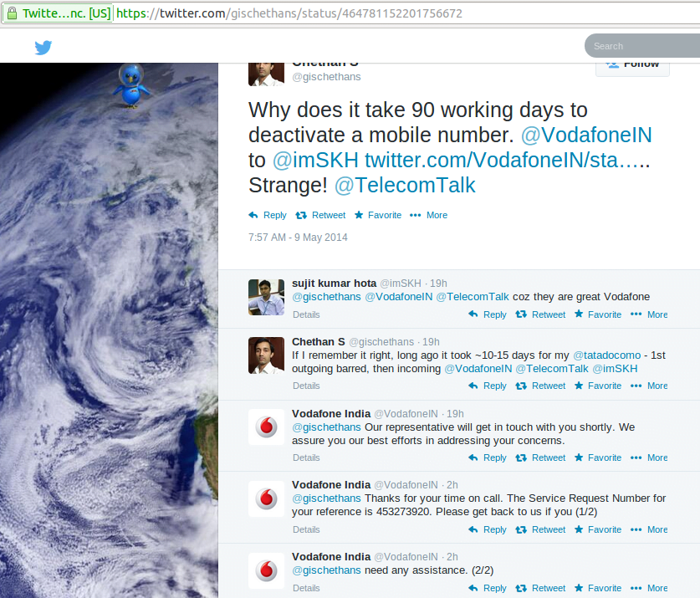Open @VodafoneIN mention in the main tweet
The height and width of the screenshot is (598, 700).
586,135
